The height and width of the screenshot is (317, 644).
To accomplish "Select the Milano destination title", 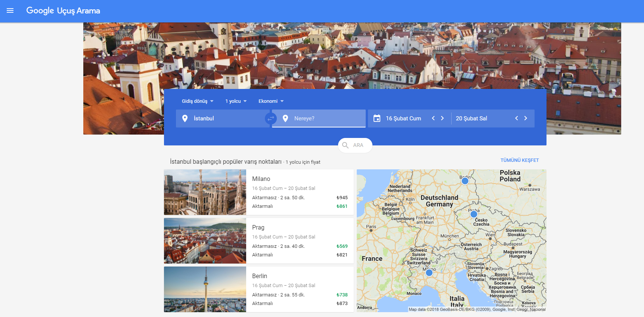I will pyautogui.click(x=261, y=179).
